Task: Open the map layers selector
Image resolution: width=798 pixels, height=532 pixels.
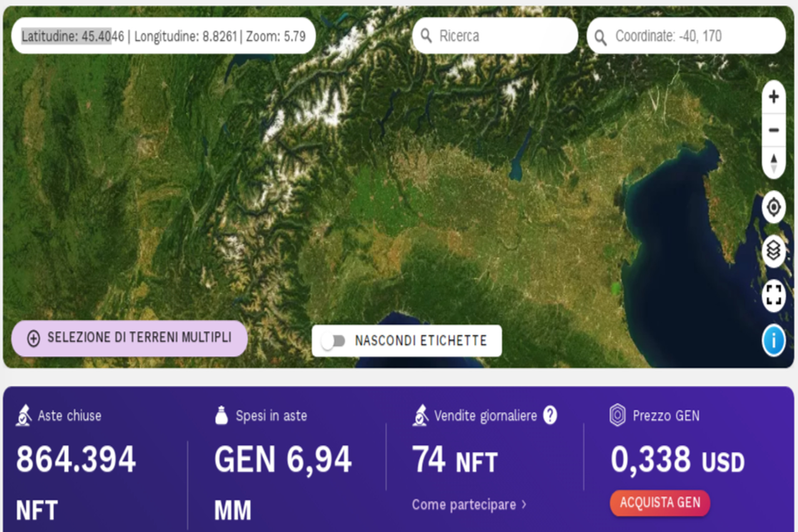Action: (x=773, y=251)
